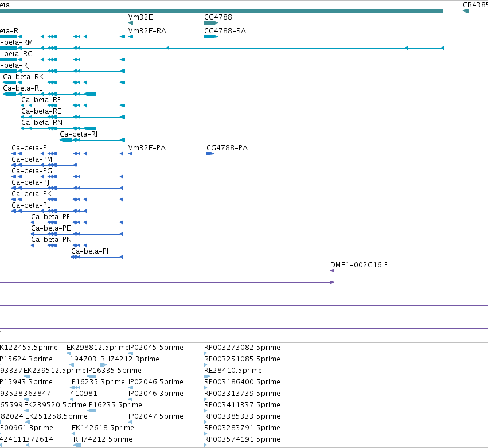Open Ca-beta-RF transcript label

click(41, 100)
